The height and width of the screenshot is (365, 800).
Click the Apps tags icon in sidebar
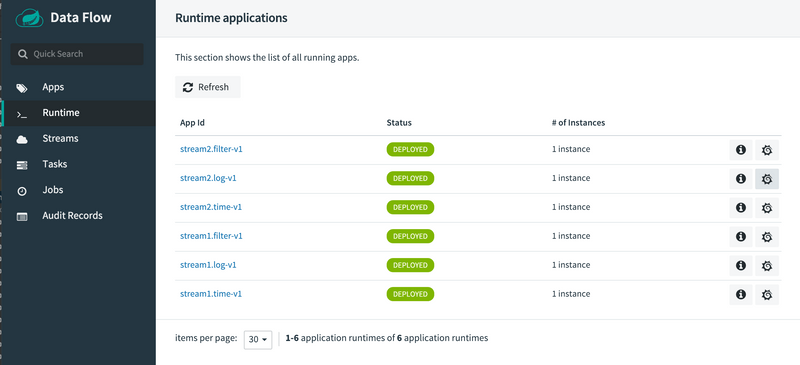[22, 88]
